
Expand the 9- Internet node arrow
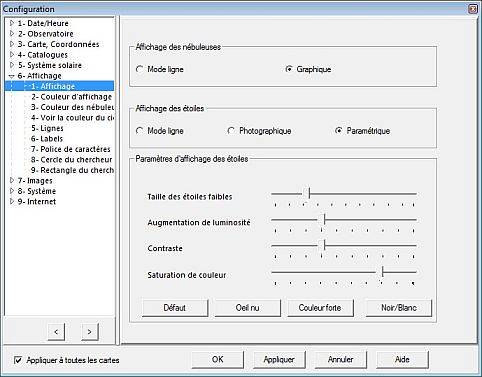tap(12, 201)
